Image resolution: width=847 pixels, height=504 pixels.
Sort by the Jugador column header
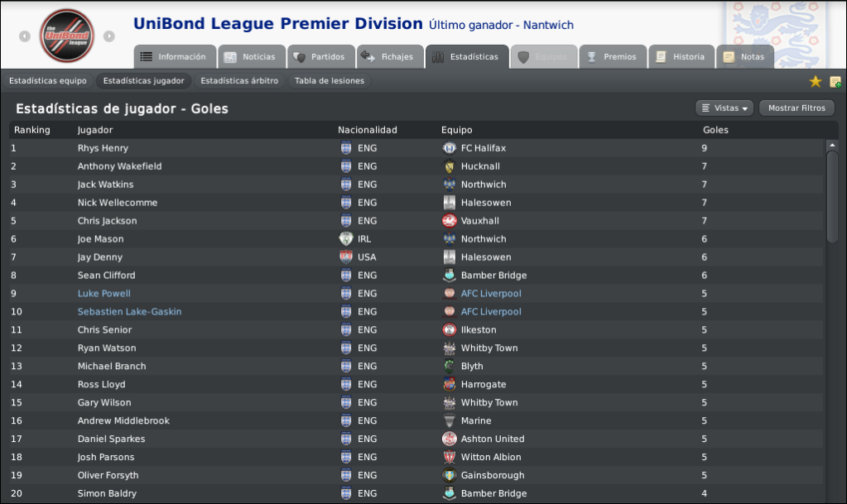(95, 130)
